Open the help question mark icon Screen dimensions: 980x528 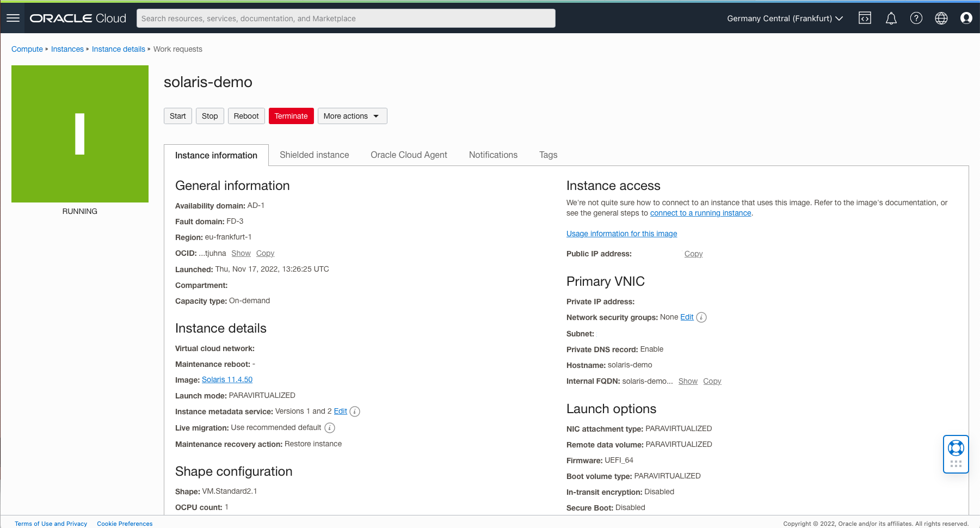(x=916, y=18)
